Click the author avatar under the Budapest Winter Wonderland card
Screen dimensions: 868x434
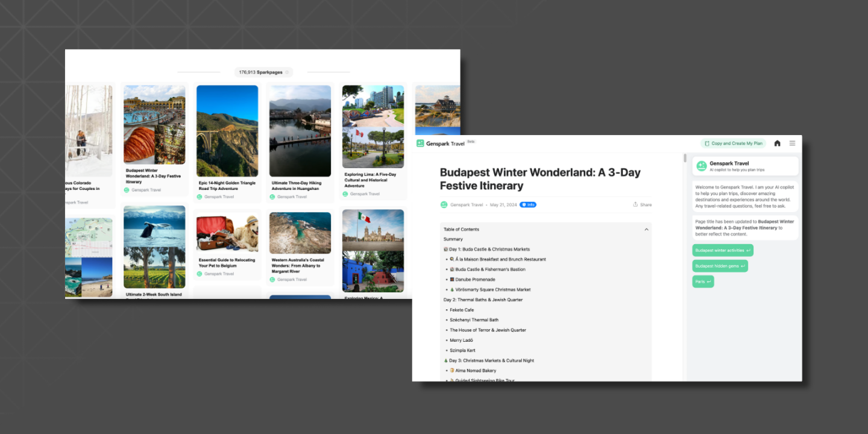point(127,190)
